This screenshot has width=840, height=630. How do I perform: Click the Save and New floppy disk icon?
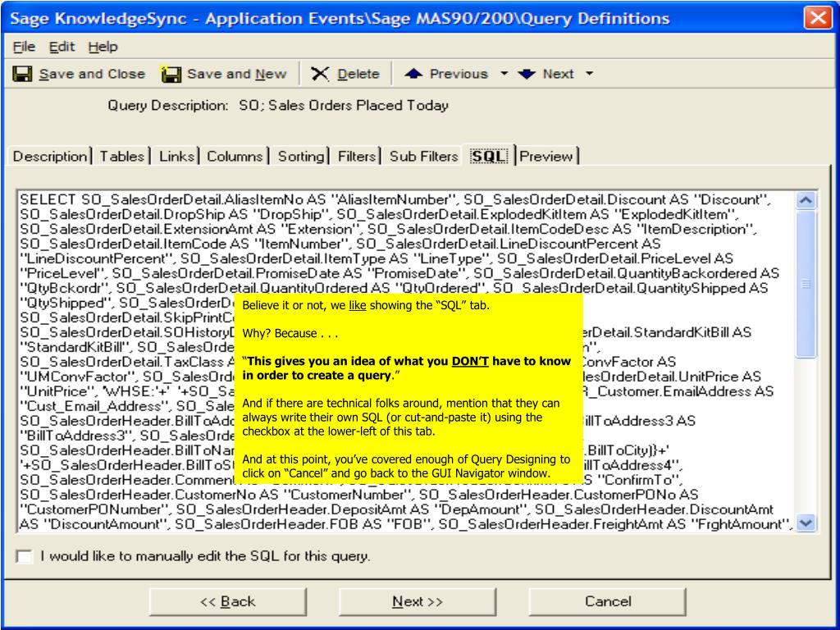(171, 74)
